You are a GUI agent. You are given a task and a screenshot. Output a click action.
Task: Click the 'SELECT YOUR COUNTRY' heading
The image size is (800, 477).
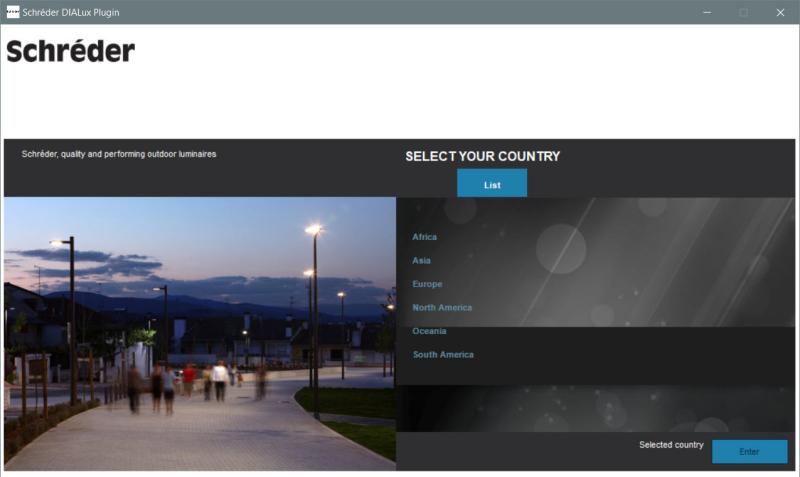[x=483, y=156]
